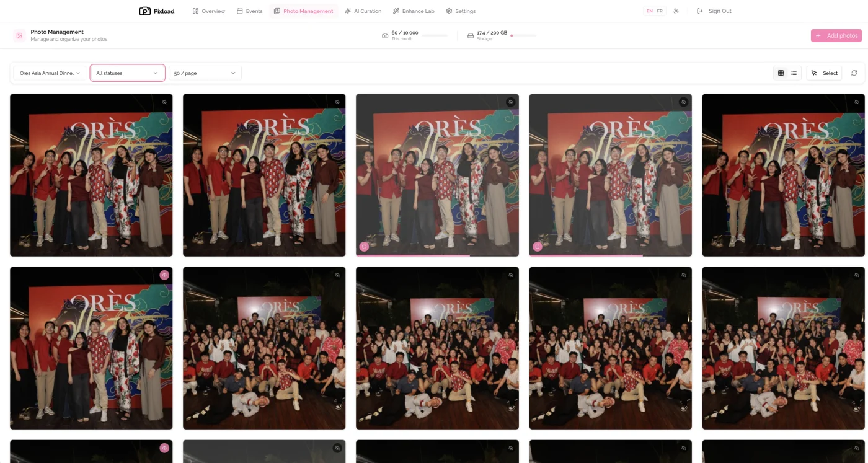Toggle visibility of second second-row photo
This screenshot has width=868, height=463.
coord(337,275)
